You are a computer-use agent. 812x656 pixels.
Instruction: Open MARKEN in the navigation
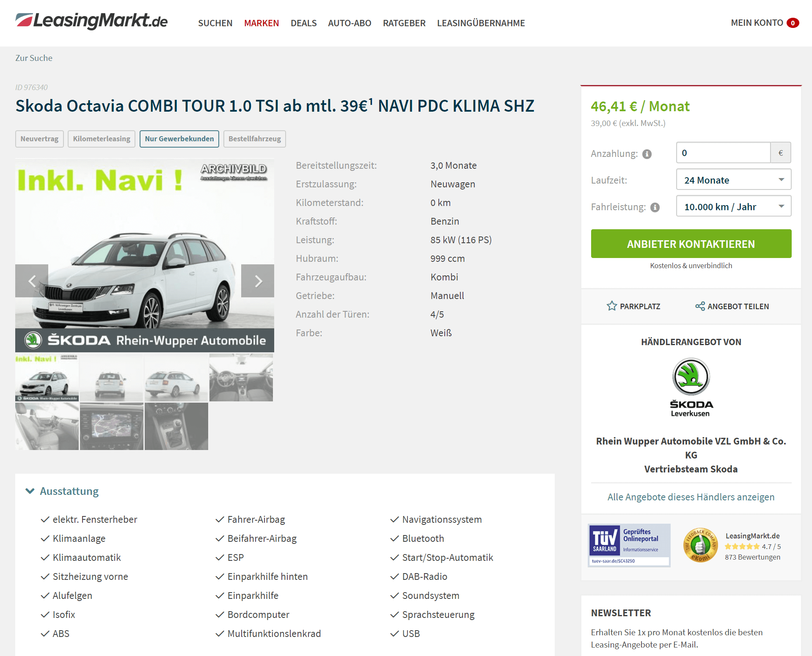261,23
